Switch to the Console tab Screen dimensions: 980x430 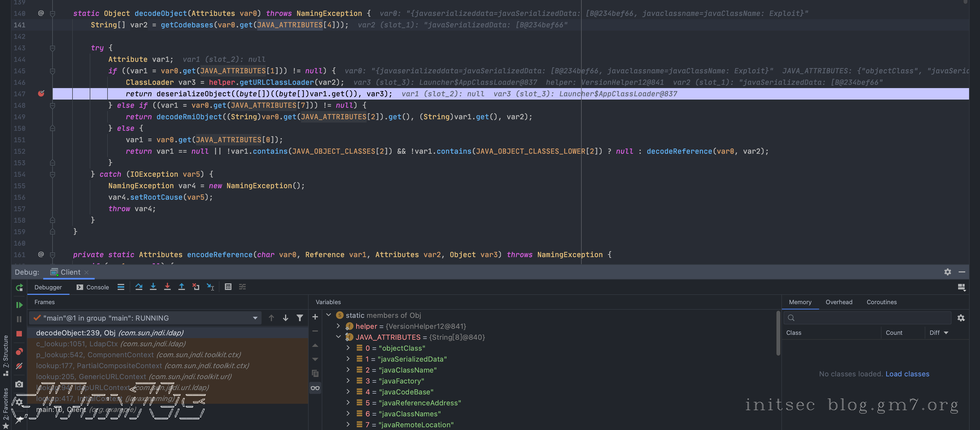coord(93,287)
